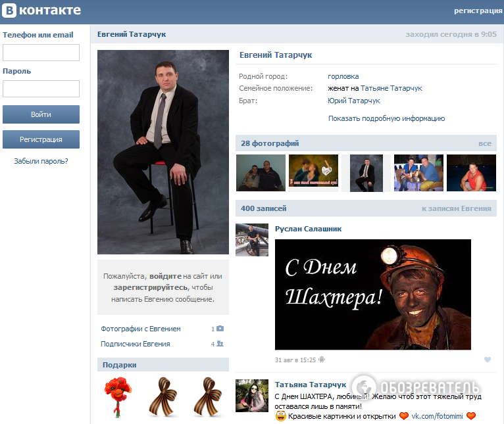Open the red poppy flowers gift

(117, 397)
